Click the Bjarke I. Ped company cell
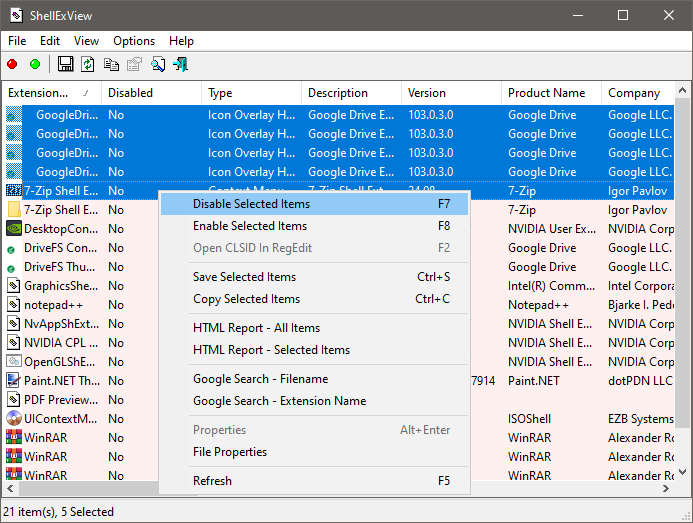693x523 pixels. coord(641,305)
